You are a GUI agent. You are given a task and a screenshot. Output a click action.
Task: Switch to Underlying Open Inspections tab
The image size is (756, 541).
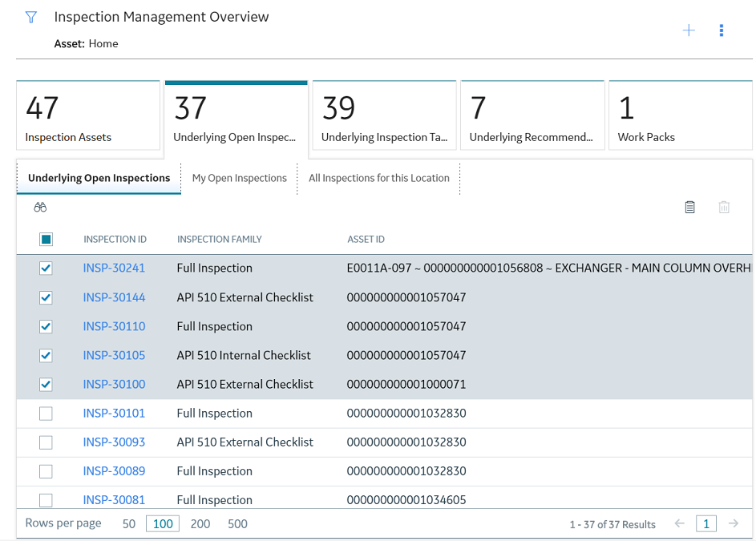[99, 178]
